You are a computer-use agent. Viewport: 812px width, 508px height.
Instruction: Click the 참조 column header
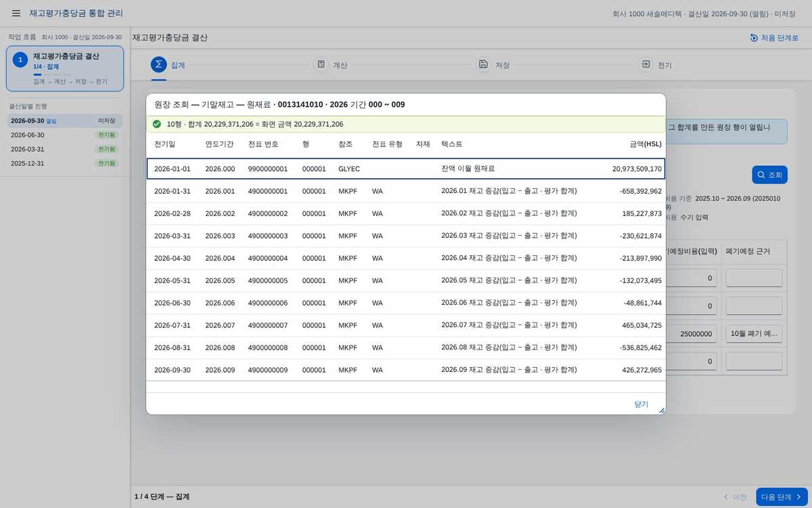tap(345, 144)
